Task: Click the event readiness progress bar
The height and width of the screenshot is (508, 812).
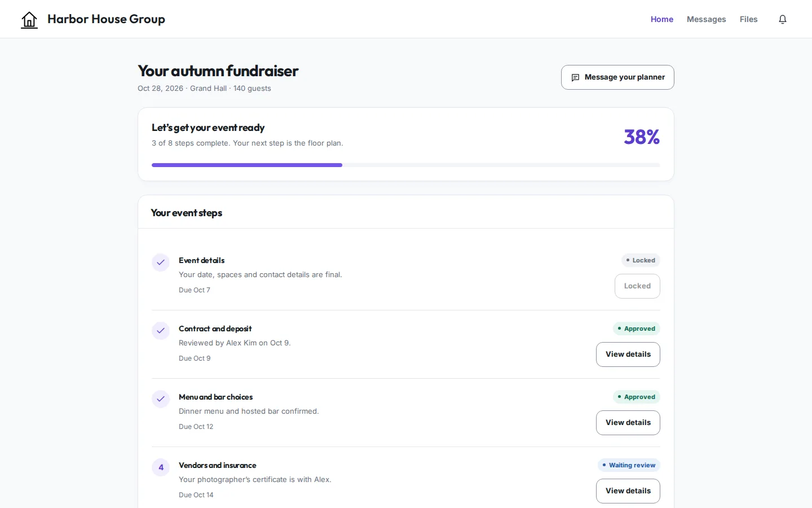Action: tap(406, 165)
